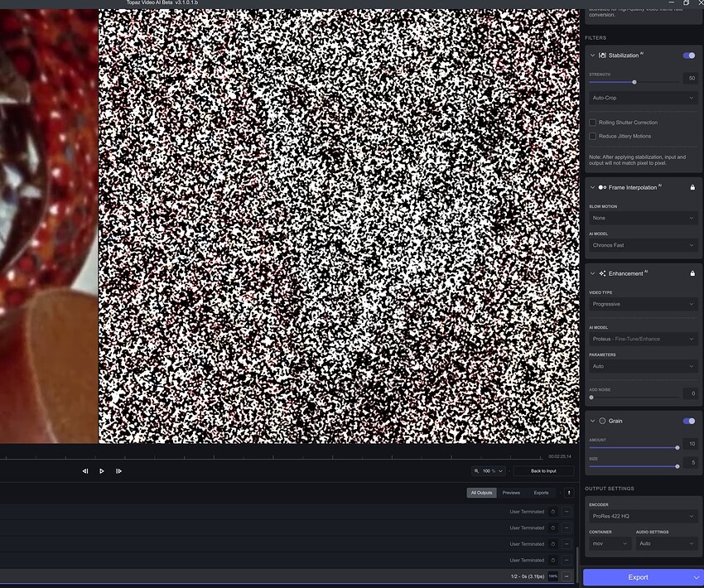
Task: Click the Enhancement sparkle icon
Action: [x=602, y=273]
